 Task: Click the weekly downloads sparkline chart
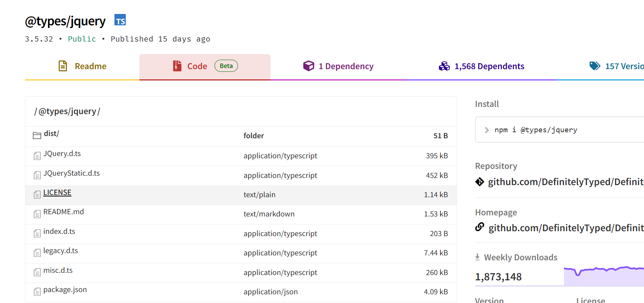coord(604,276)
